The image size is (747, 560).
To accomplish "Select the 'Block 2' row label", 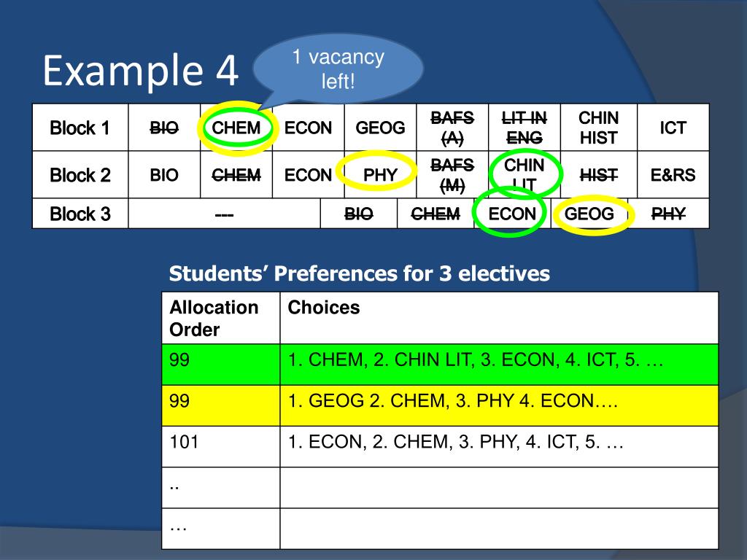I will (x=80, y=175).
